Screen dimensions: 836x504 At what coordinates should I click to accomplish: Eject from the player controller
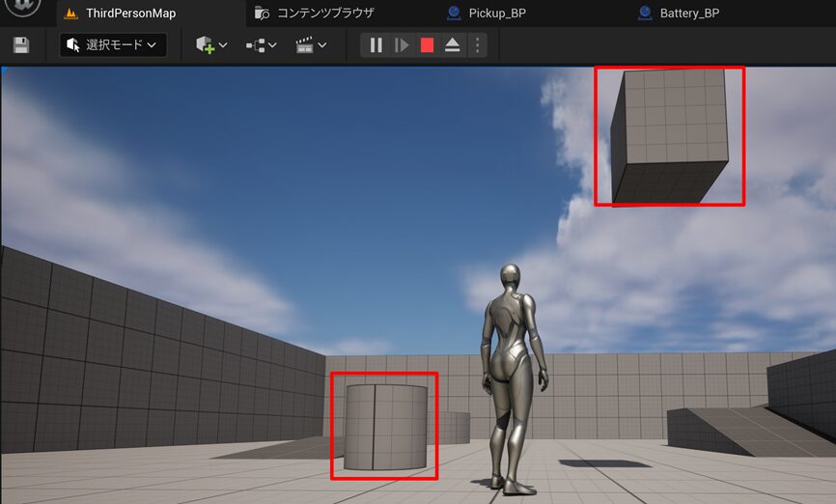[x=452, y=45]
